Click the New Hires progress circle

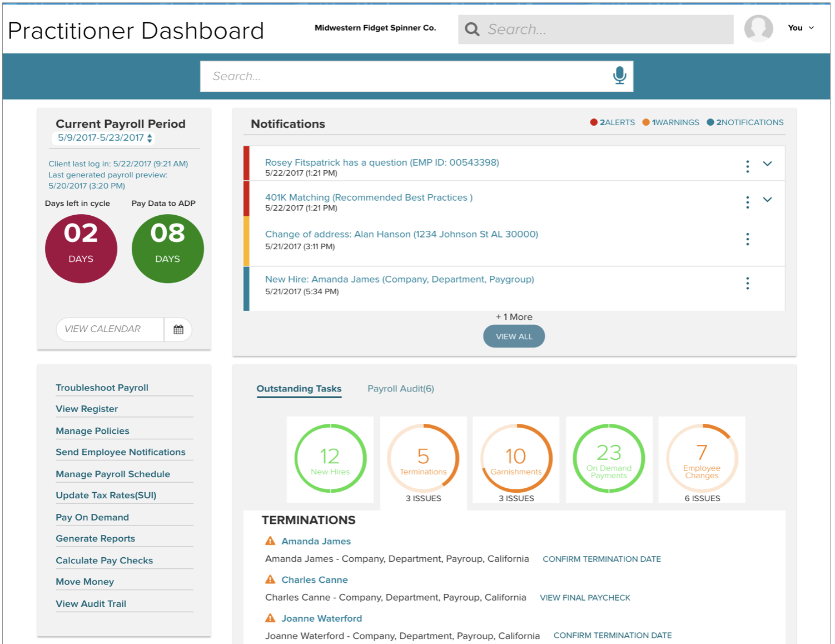330,459
